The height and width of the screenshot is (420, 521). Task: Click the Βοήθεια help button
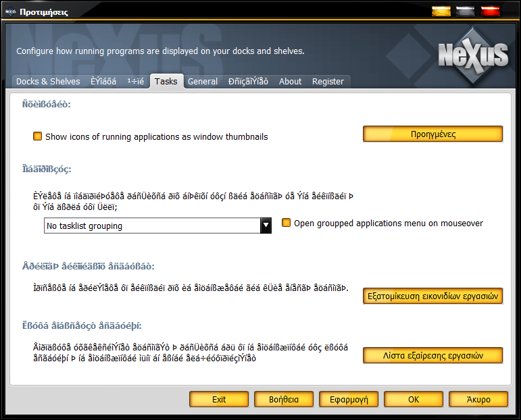(284, 399)
